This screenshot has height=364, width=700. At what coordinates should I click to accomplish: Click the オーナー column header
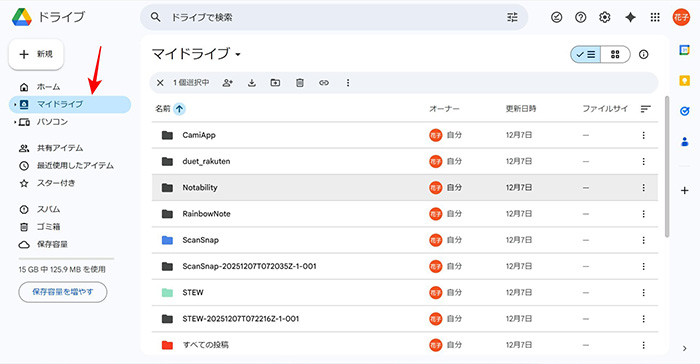point(444,109)
